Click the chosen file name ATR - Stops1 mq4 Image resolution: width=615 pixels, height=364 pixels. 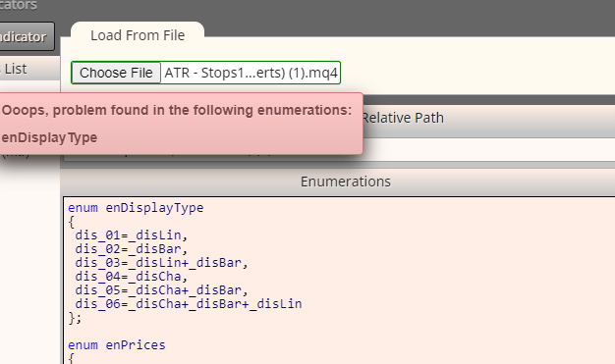coord(251,73)
